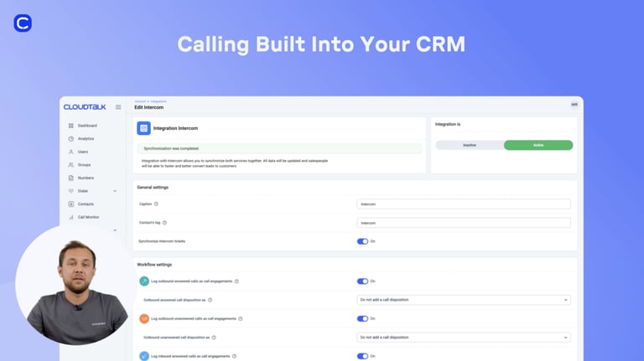Click the 'Integration is' label
644x361 pixels.
(448, 124)
